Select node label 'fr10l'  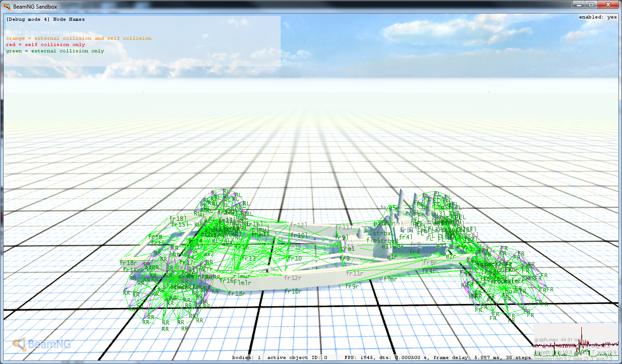tap(299, 235)
